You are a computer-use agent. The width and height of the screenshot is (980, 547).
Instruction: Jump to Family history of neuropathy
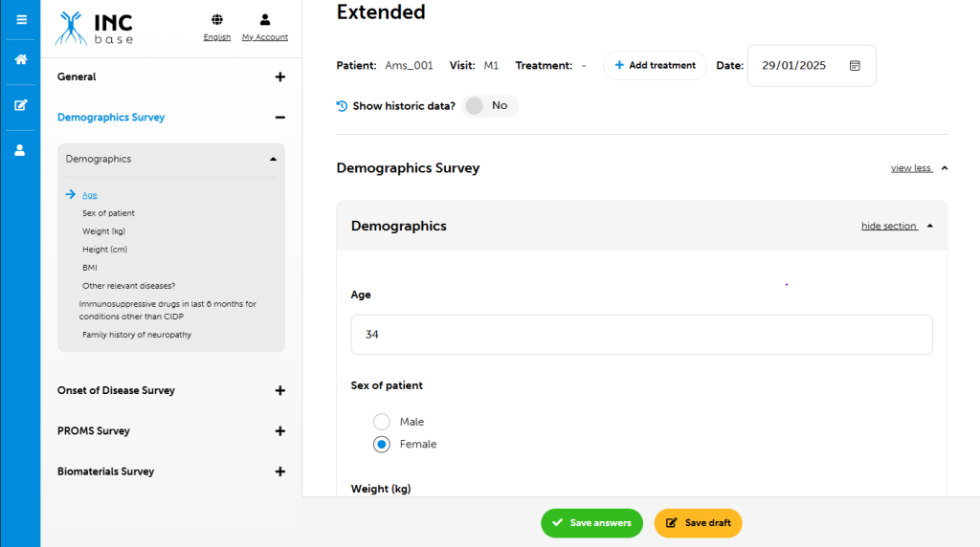click(137, 335)
